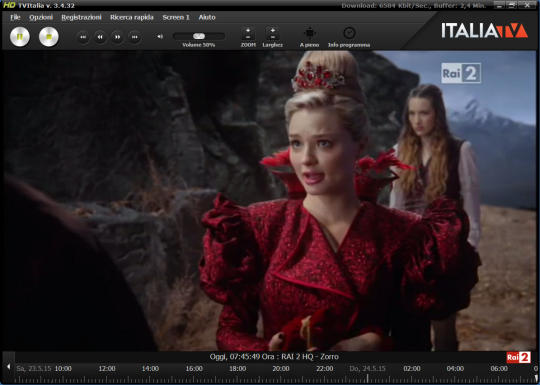
Task: Click the Volume 50% label
Action: tap(199, 45)
